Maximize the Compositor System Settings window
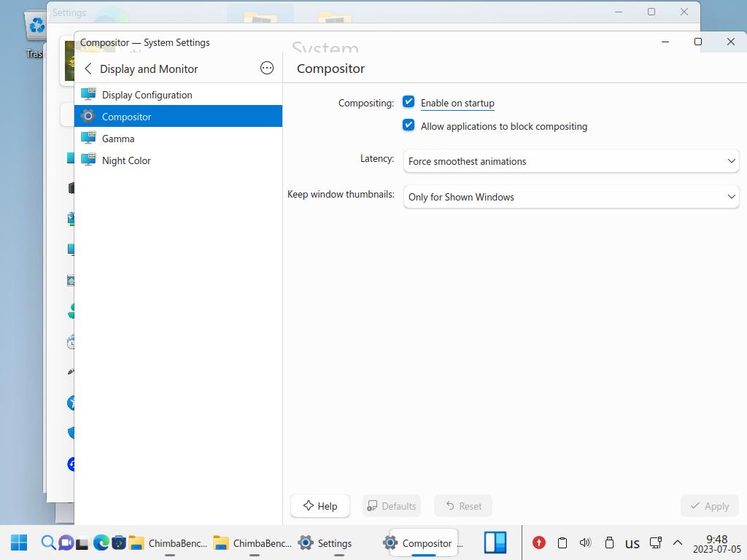 (698, 42)
